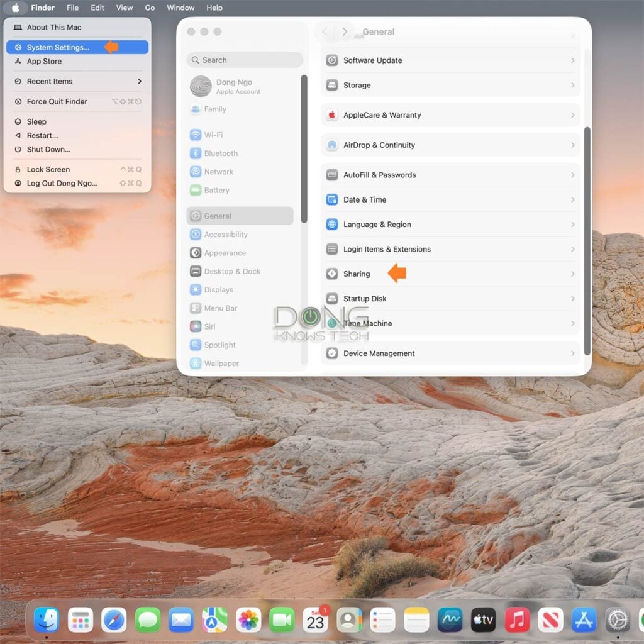Open Time Machine row chevron

click(x=572, y=324)
